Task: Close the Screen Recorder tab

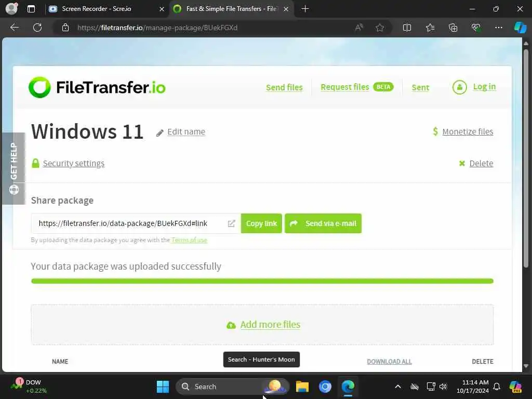Action: (162, 9)
